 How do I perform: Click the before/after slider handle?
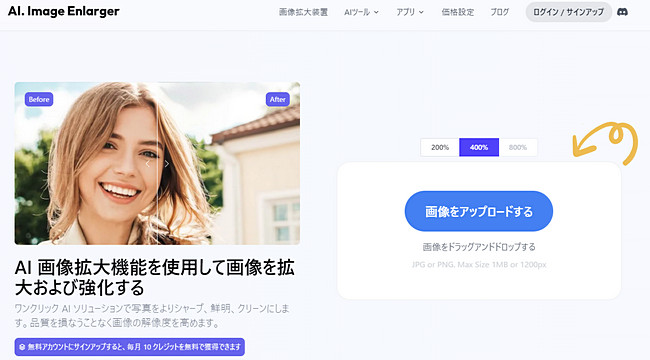(x=157, y=164)
